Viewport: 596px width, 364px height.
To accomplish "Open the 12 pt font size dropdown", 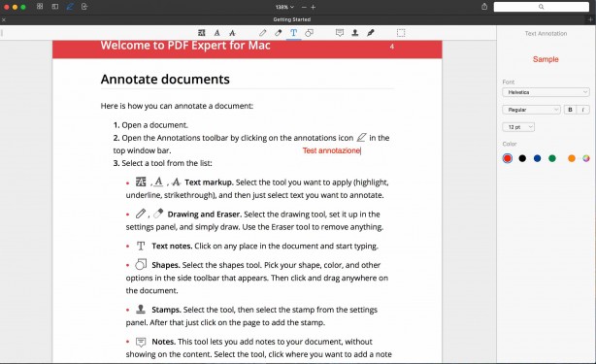I will point(518,127).
